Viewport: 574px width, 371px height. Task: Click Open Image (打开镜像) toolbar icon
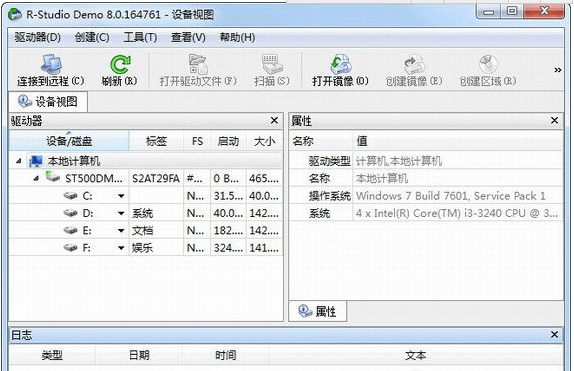[x=340, y=64]
